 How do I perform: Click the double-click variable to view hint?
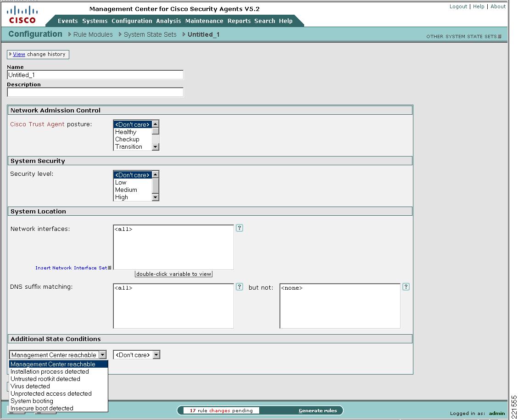point(173,274)
